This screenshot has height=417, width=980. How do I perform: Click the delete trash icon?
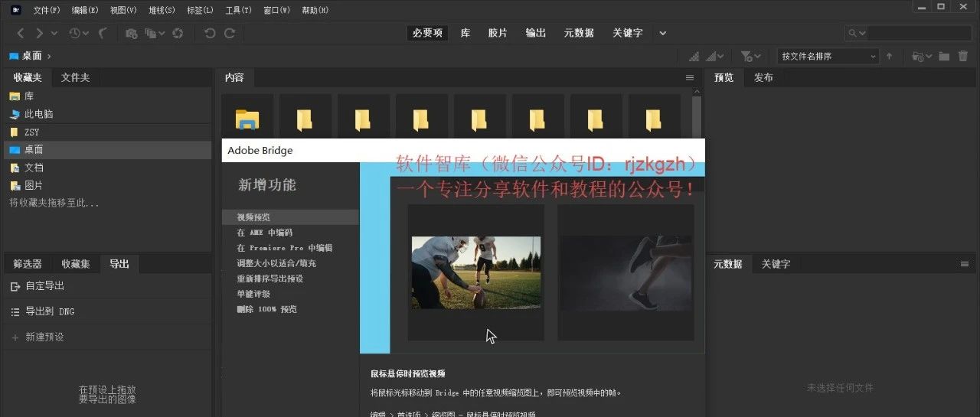click(x=963, y=56)
